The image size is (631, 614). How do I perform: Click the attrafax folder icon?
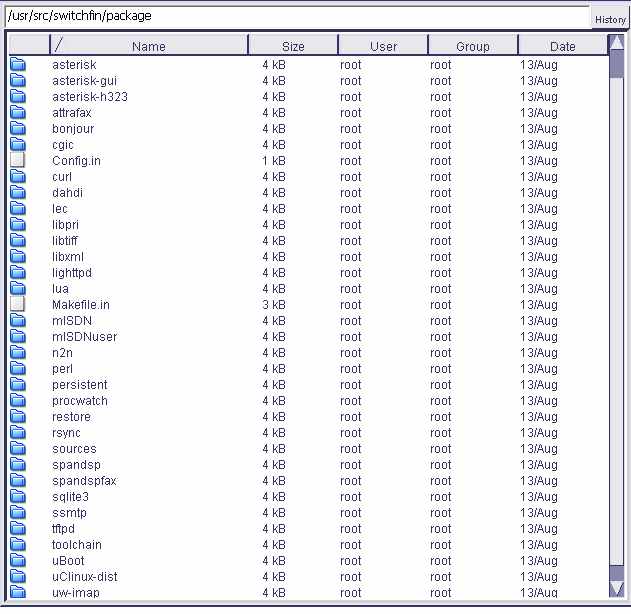pyautogui.click(x=18, y=112)
